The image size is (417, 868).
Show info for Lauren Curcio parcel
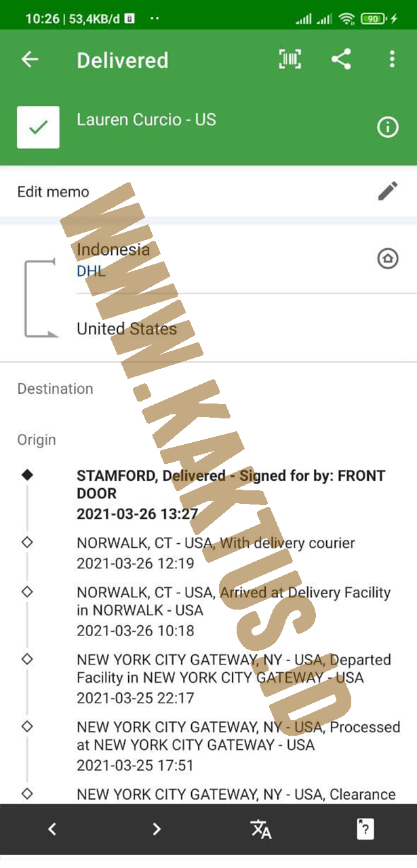pyautogui.click(x=388, y=127)
